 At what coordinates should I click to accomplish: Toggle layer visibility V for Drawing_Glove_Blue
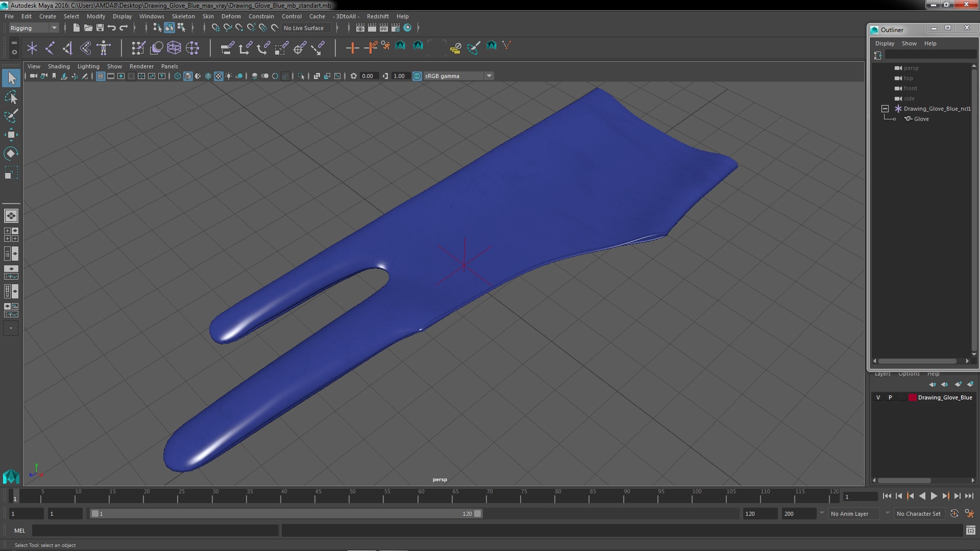coord(878,397)
